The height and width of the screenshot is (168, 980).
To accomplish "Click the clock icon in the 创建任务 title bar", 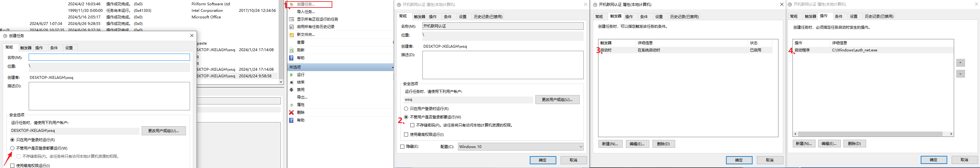I will pos(5,36).
